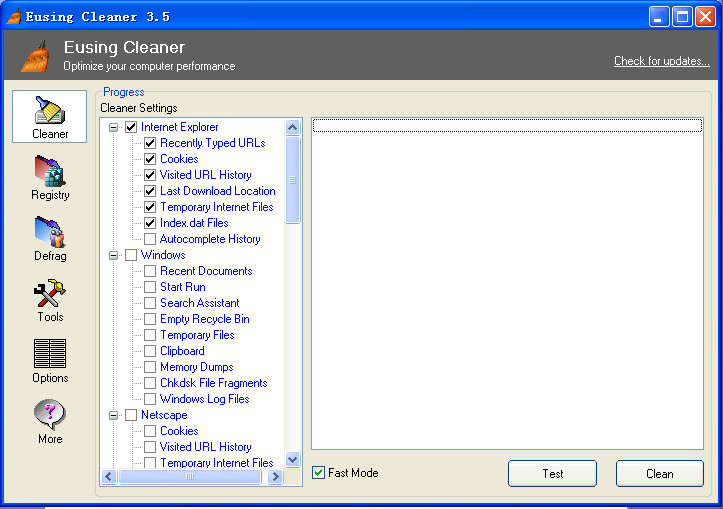
Task: Click the tree scroll left arrow
Action: click(109, 476)
